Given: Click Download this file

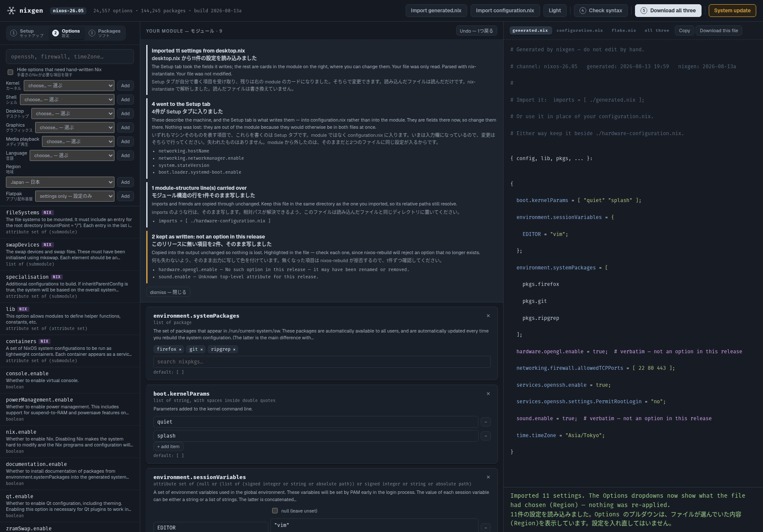Looking at the screenshot, I should click(719, 30).
